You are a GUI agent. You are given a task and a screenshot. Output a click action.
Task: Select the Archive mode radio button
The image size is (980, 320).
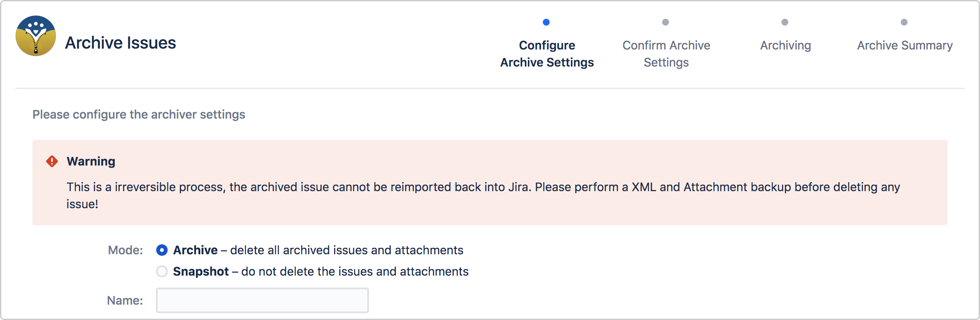(x=162, y=250)
